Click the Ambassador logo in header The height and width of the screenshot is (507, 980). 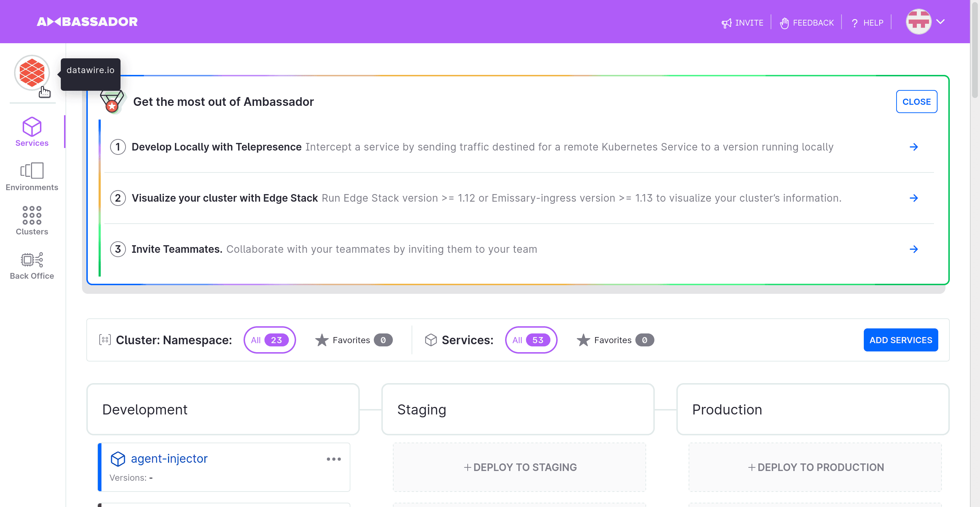(x=87, y=22)
